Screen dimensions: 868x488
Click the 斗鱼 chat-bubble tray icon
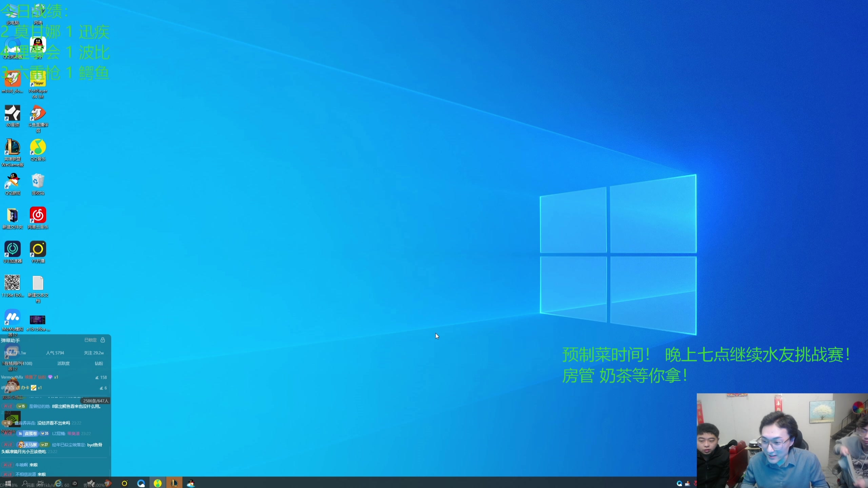(x=688, y=484)
